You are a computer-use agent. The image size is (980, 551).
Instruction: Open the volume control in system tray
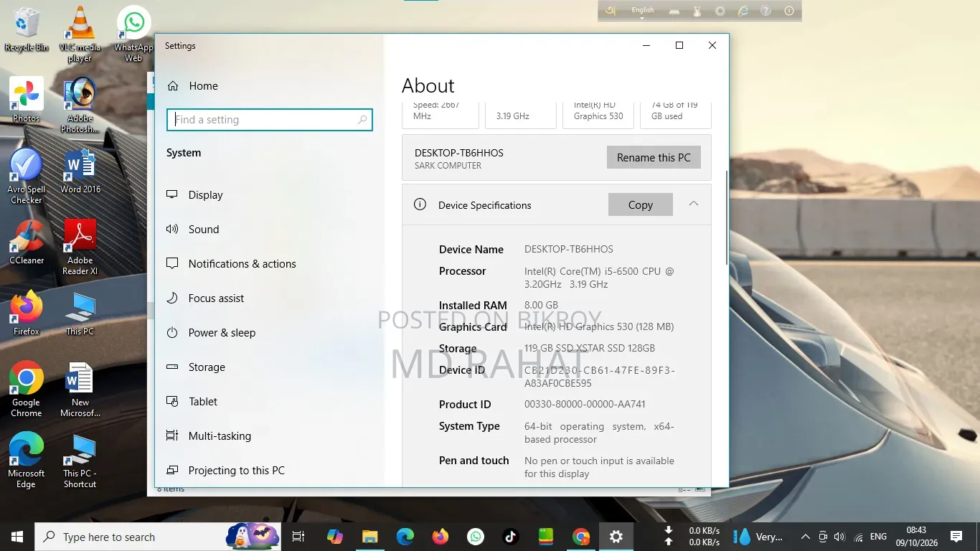point(839,537)
